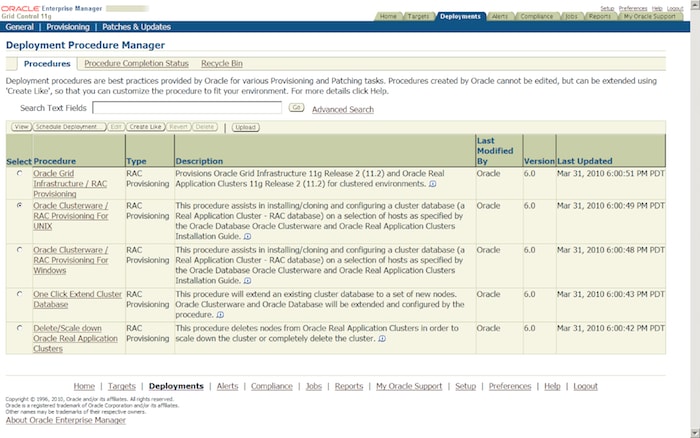Viewport: 700px width, 438px height.
Task: Open the Reports tab at top
Action: pos(600,17)
